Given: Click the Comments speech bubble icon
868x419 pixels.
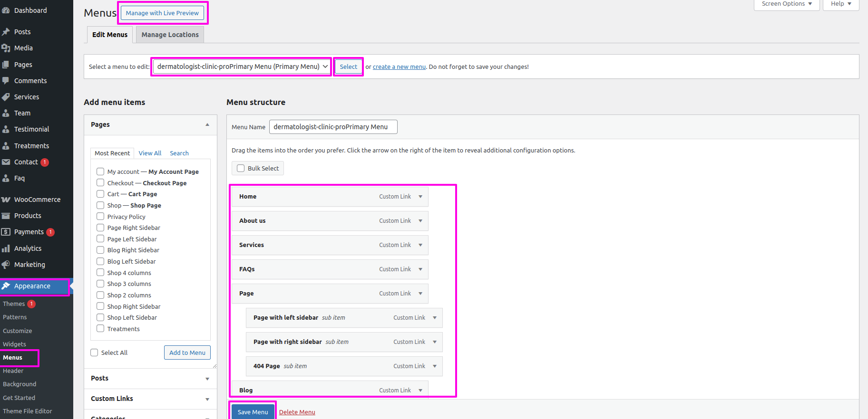Looking at the screenshot, I should coord(6,81).
